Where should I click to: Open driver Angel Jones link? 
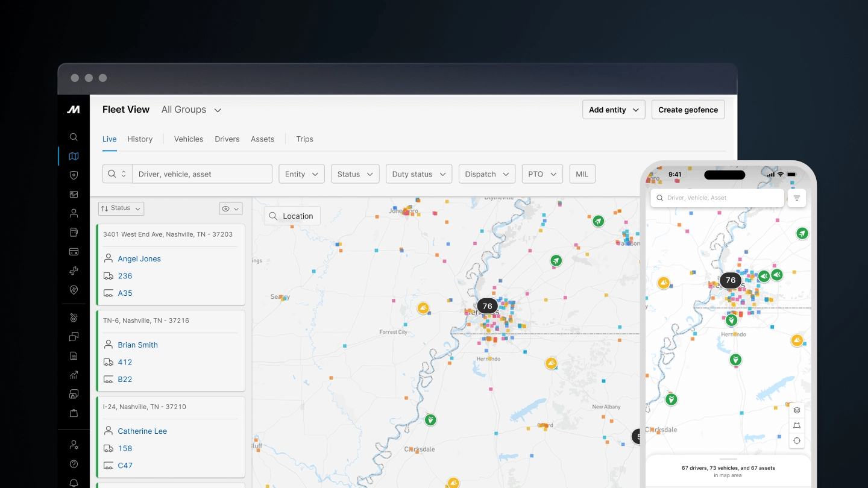[x=139, y=259]
